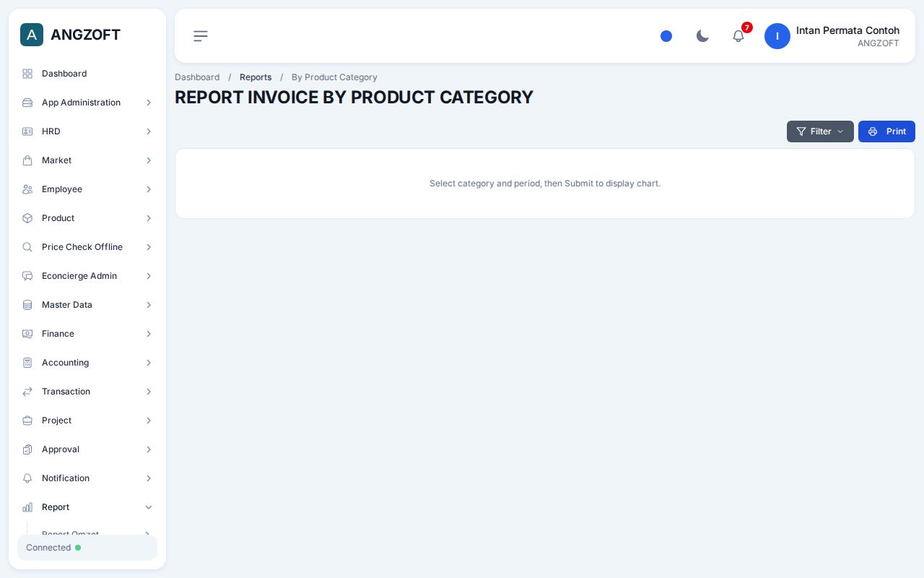Go to Reports breadcrumb link

(256, 77)
